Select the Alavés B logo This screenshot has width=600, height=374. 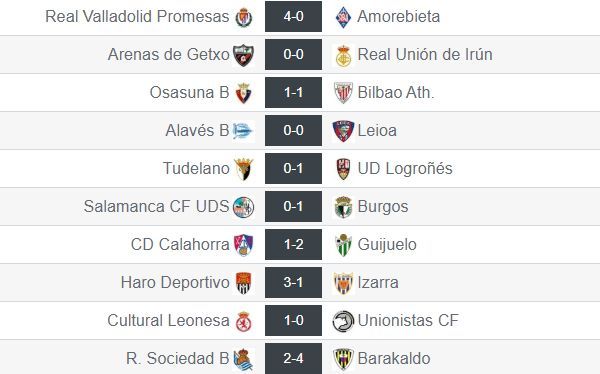243,131
